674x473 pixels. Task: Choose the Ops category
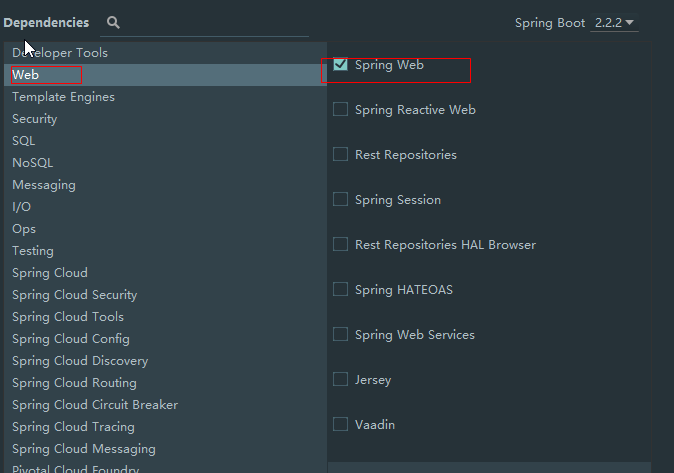(x=165, y=229)
